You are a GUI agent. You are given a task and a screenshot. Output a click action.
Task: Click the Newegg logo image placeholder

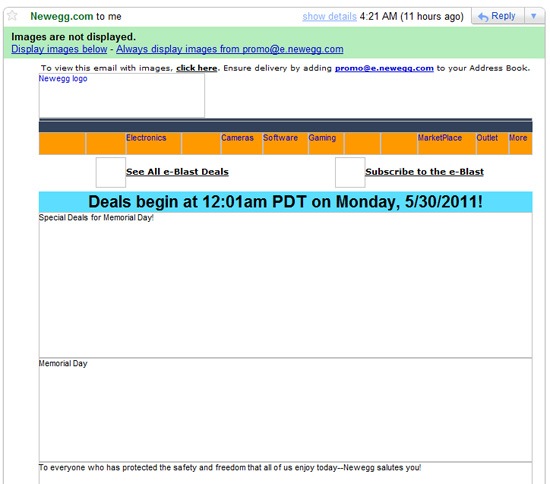[122, 95]
